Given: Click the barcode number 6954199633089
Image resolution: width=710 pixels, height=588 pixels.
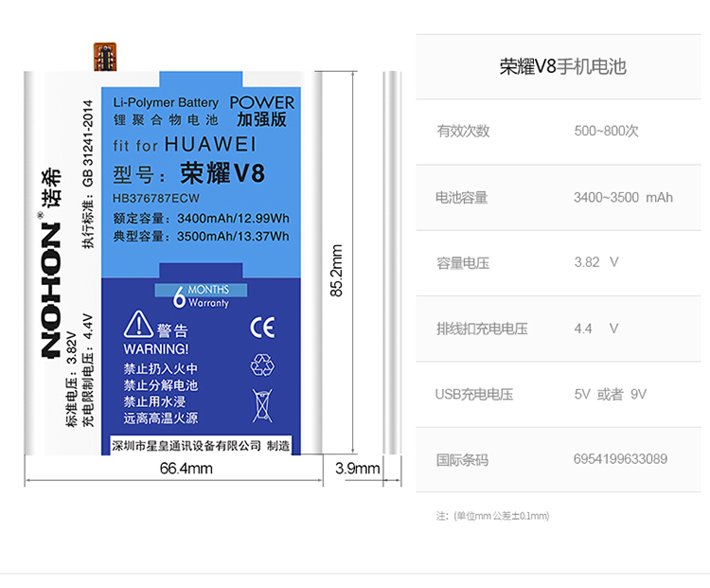Looking at the screenshot, I should 620,459.
